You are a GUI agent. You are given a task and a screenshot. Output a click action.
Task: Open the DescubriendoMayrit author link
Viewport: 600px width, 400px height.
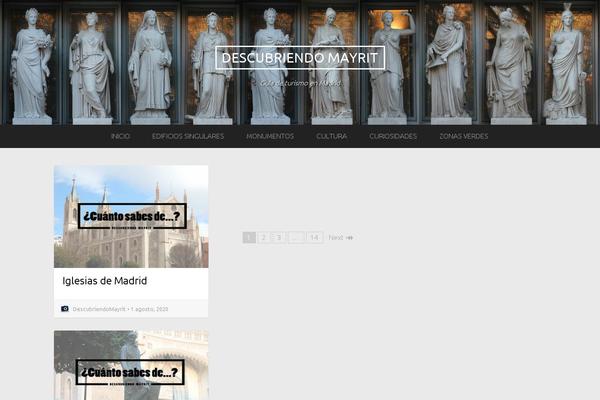coord(99,309)
